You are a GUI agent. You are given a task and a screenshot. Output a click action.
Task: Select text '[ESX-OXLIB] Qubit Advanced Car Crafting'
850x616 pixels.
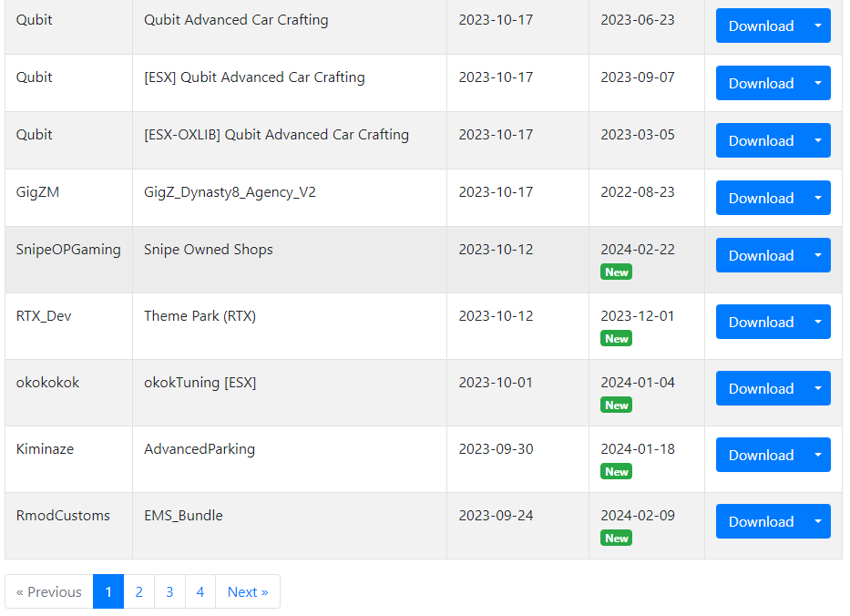coord(276,135)
